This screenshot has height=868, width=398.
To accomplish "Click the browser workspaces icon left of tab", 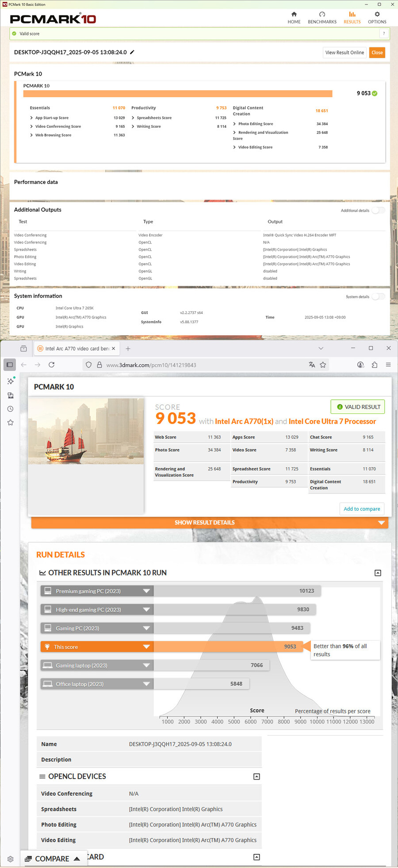I will click(23, 348).
